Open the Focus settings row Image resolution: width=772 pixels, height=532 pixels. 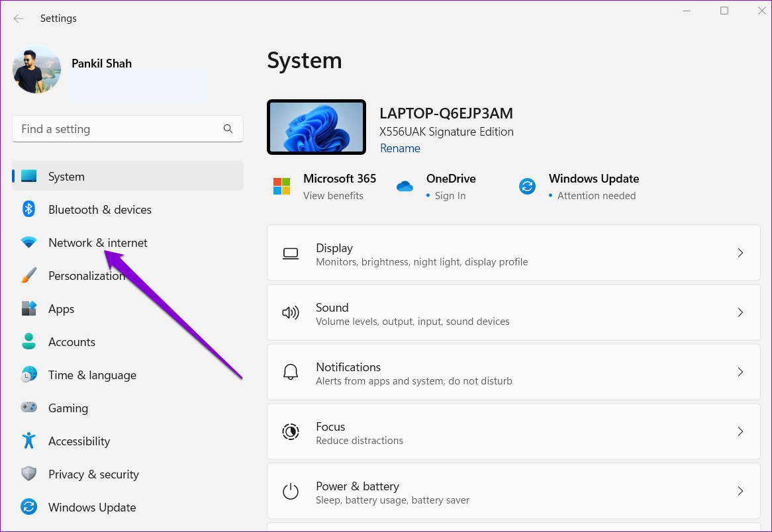(x=513, y=433)
